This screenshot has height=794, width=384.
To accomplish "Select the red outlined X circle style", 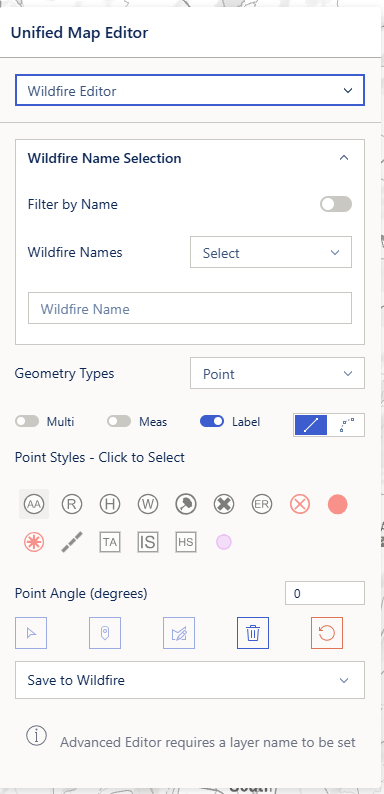I will click(x=300, y=504).
